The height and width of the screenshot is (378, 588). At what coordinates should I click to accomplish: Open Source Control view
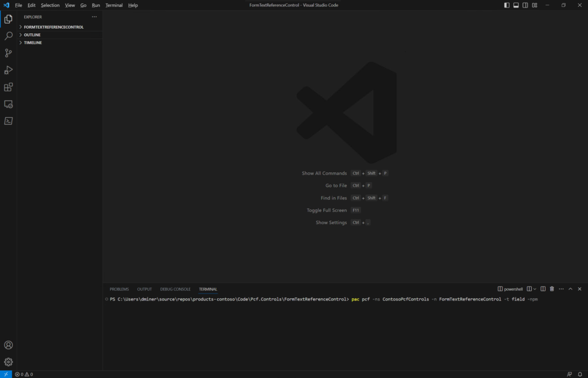pyautogui.click(x=8, y=53)
